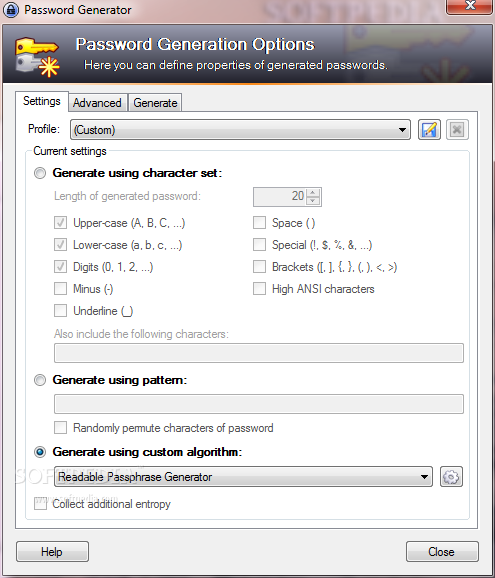This screenshot has height=578, width=495.
Task: Close the Password Generator window
Action: 470,6
